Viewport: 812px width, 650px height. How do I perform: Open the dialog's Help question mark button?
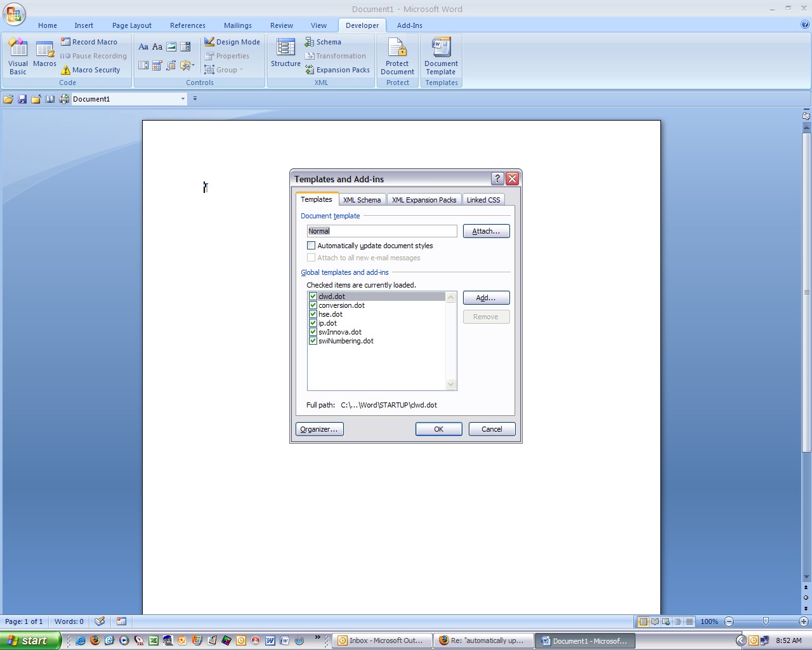497,179
